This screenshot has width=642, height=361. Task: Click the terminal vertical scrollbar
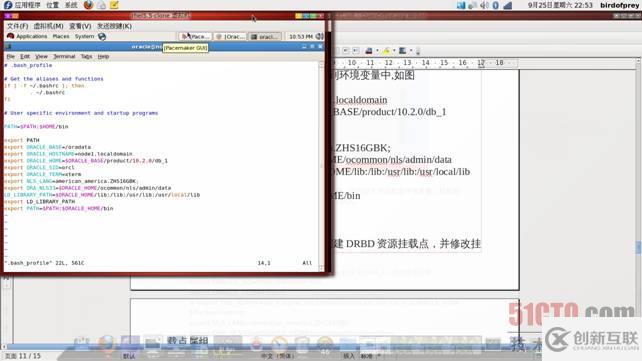(x=321, y=166)
